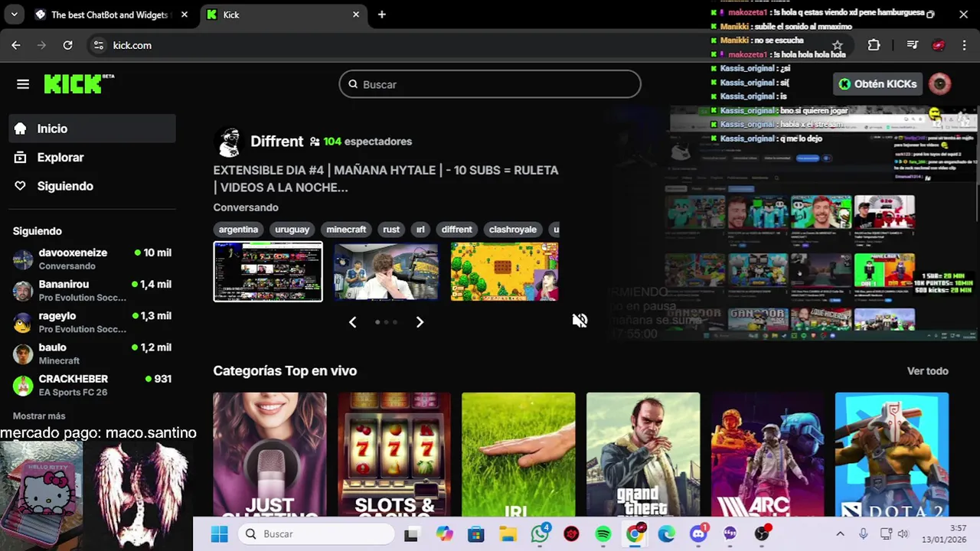Open WhatsApp from the taskbar
The image size is (980, 551).
pyautogui.click(x=541, y=534)
